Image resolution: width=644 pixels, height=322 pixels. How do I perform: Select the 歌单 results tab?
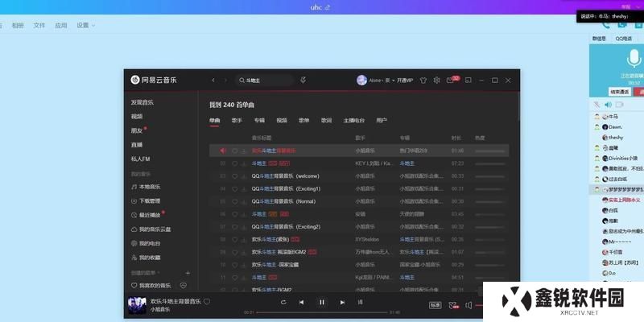pyautogui.click(x=304, y=120)
